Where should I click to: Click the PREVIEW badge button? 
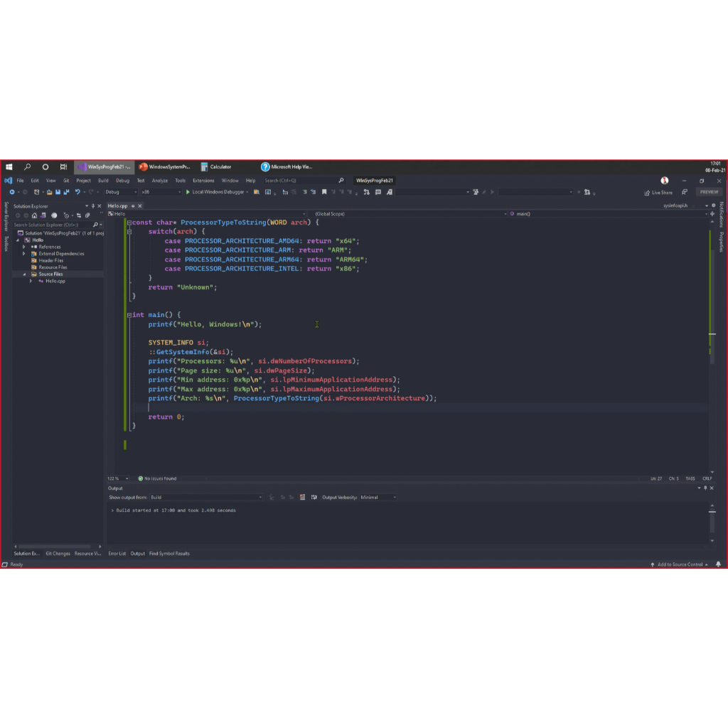[x=709, y=192]
